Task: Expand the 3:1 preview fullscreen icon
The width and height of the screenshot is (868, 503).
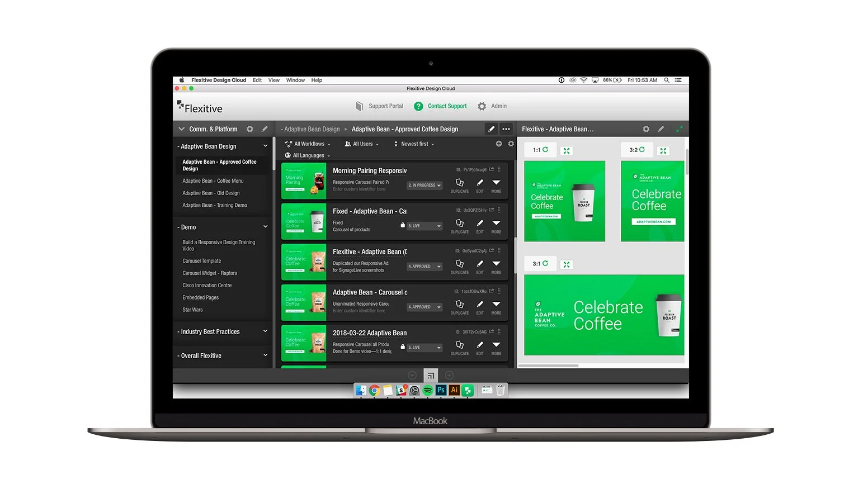Action: click(x=567, y=264)
